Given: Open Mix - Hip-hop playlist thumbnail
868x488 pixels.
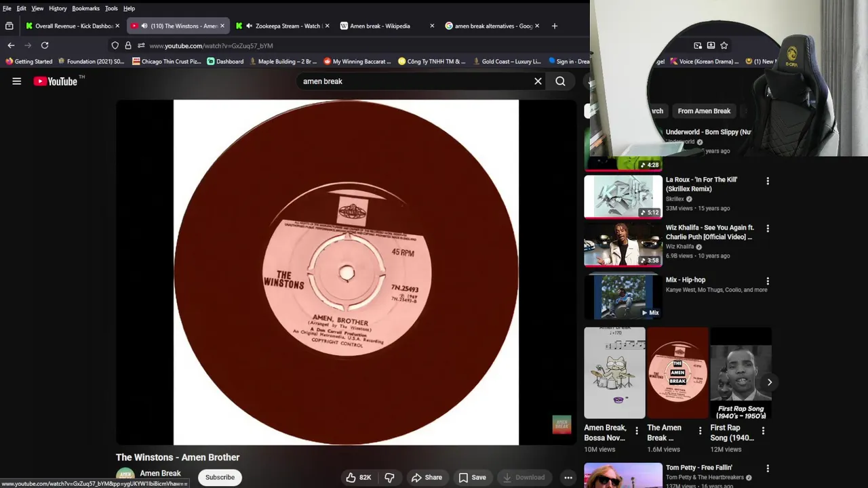Looking at the screenshot, I should point(623,296).
